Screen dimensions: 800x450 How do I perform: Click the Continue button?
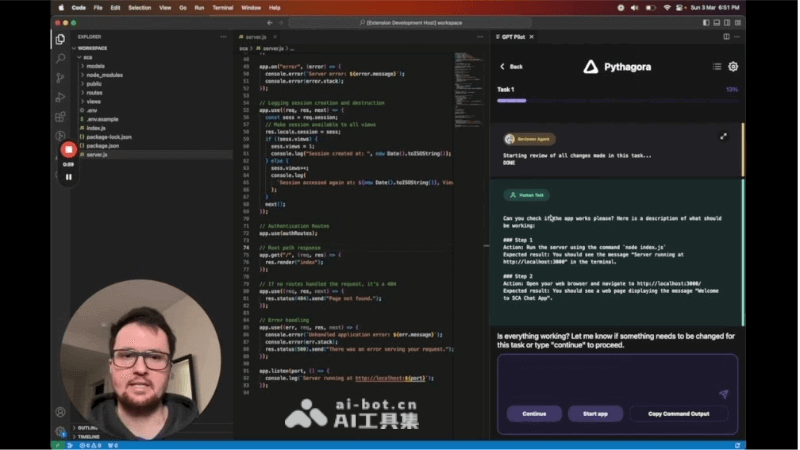click(534, 413)
